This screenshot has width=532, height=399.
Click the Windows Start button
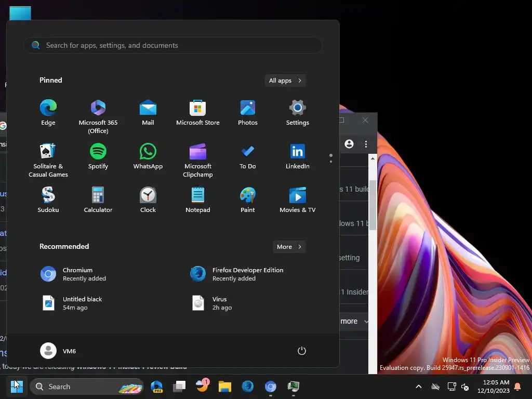16,386
